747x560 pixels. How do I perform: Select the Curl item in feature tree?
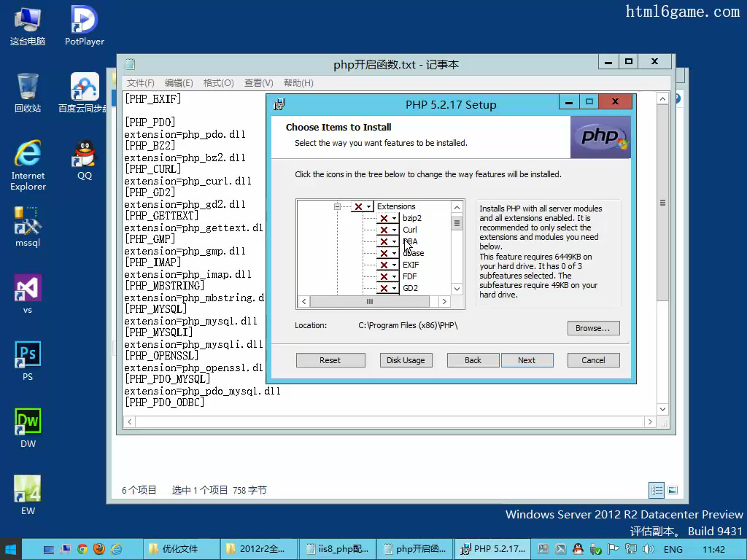coord(410,230)
